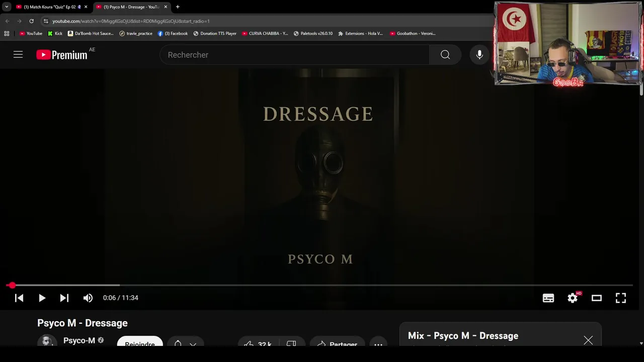The width and height of the screenshot is (644, 362).
Task: Open Psyco-M channel name link
Action: tap(79, 340)
